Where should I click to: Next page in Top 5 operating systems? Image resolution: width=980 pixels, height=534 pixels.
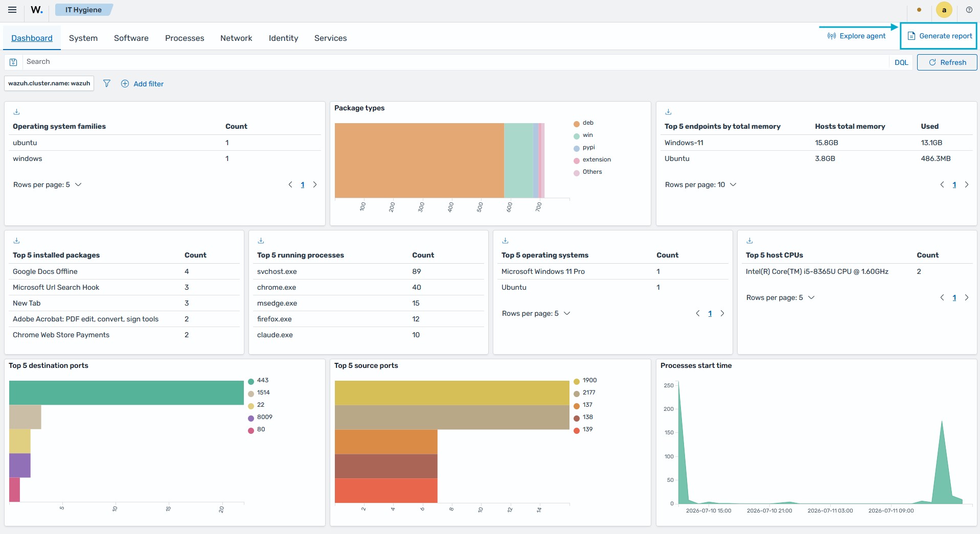click(722, 313)
